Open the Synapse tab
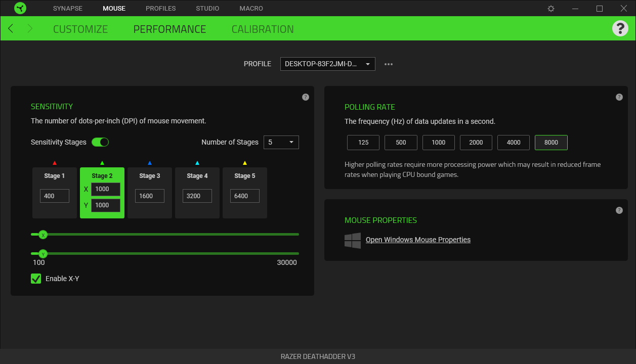This screenshot has width=636, height=364. point(68,9)
